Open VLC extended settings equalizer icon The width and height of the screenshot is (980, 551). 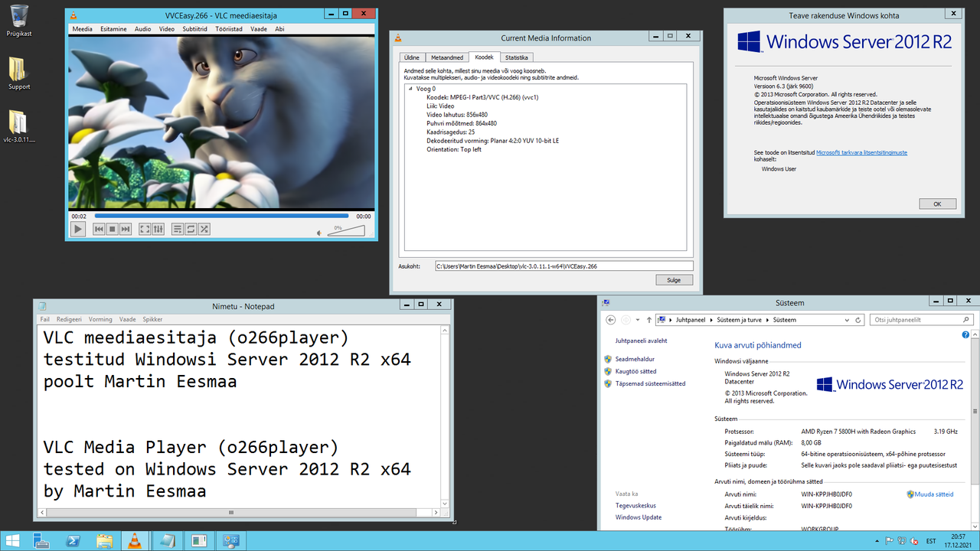pyautogui.click(x=158, y=229)
